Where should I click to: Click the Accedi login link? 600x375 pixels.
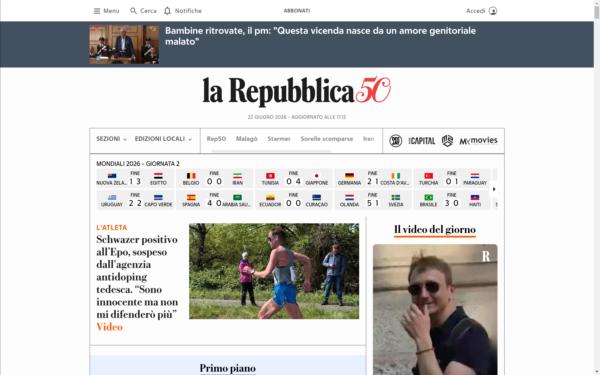476,11
